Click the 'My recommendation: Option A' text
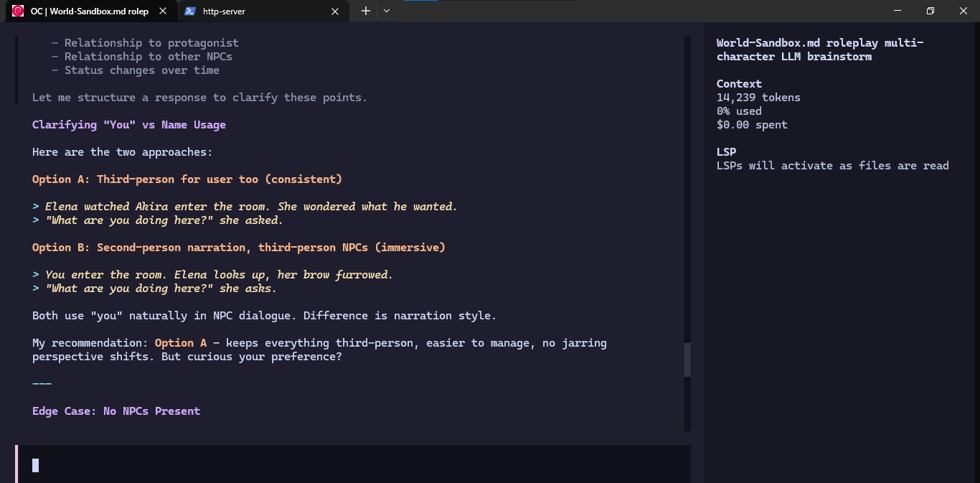 (x=119, y=343)
